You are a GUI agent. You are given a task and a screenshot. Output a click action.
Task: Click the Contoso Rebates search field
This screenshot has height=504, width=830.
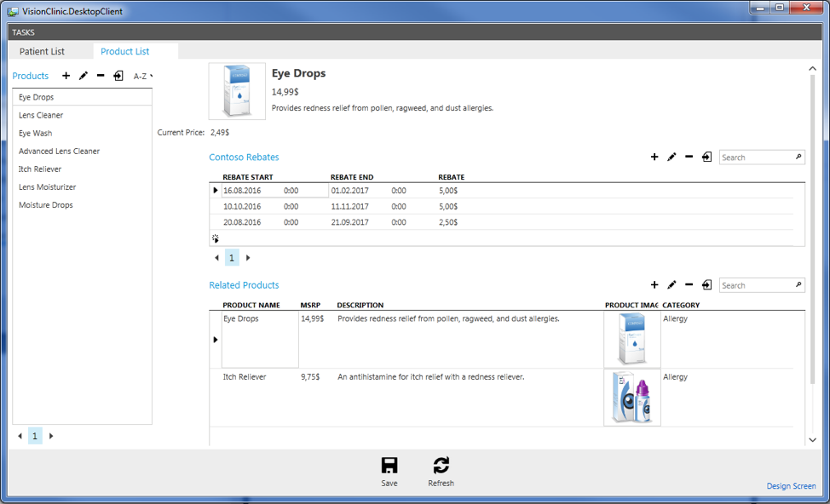coord(756,157)
